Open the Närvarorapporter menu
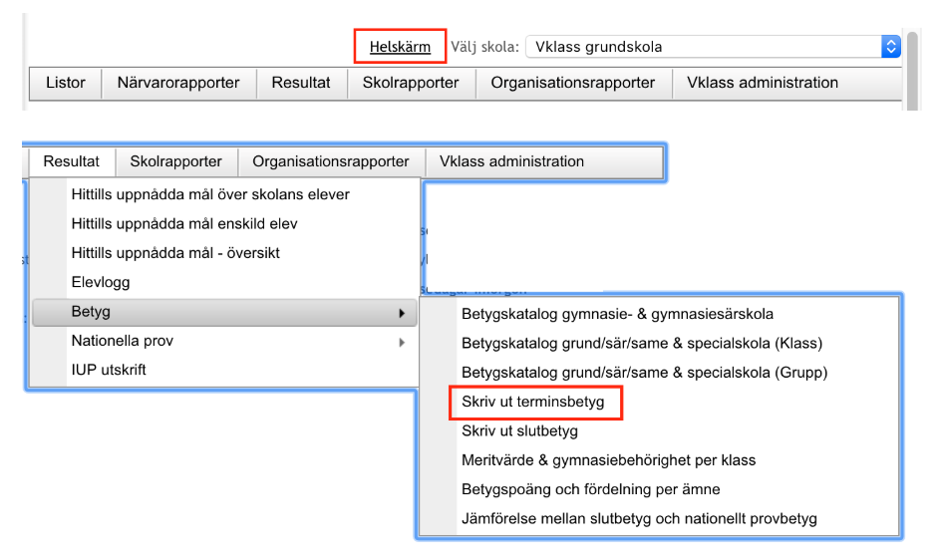 click(x=178, y=83)
